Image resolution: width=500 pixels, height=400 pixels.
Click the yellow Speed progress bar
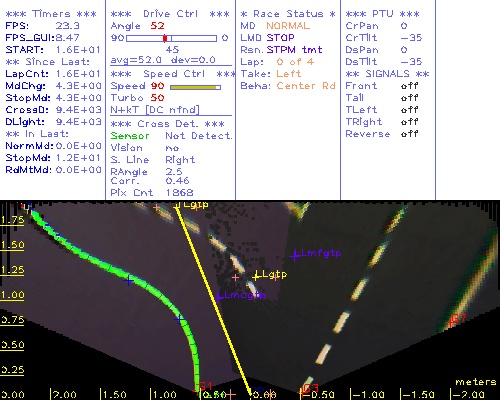195,87
